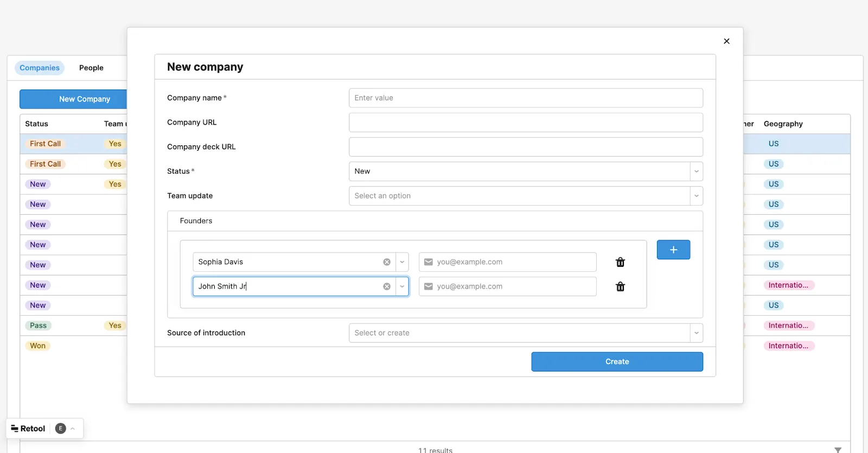Clear the Sophia Davis founder selection

click(x=387, y=262)
